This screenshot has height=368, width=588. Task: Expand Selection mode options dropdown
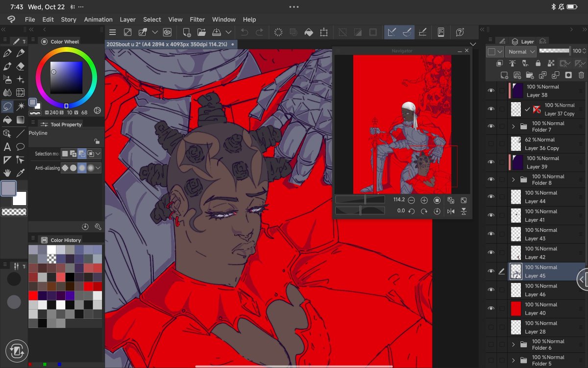(98, 154)
